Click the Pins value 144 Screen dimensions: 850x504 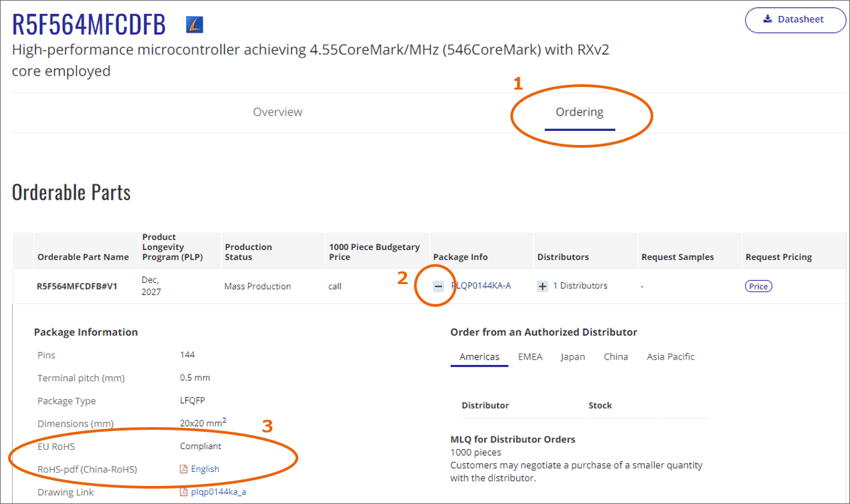tap(187, 354)
